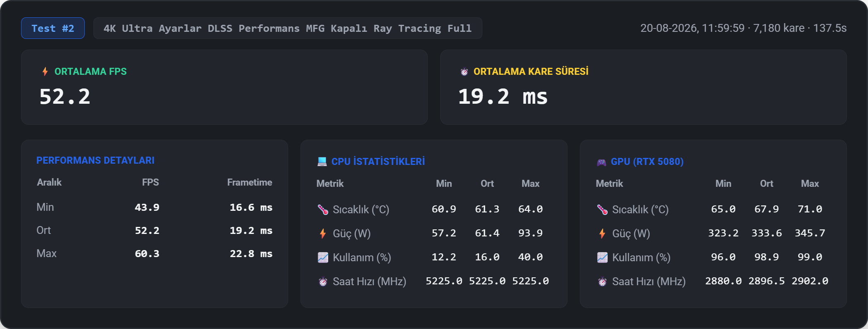Screen dimensions: 868x329
Task: Click the lightning icon in GPU Güç row
Action: (x=602, y=234)
